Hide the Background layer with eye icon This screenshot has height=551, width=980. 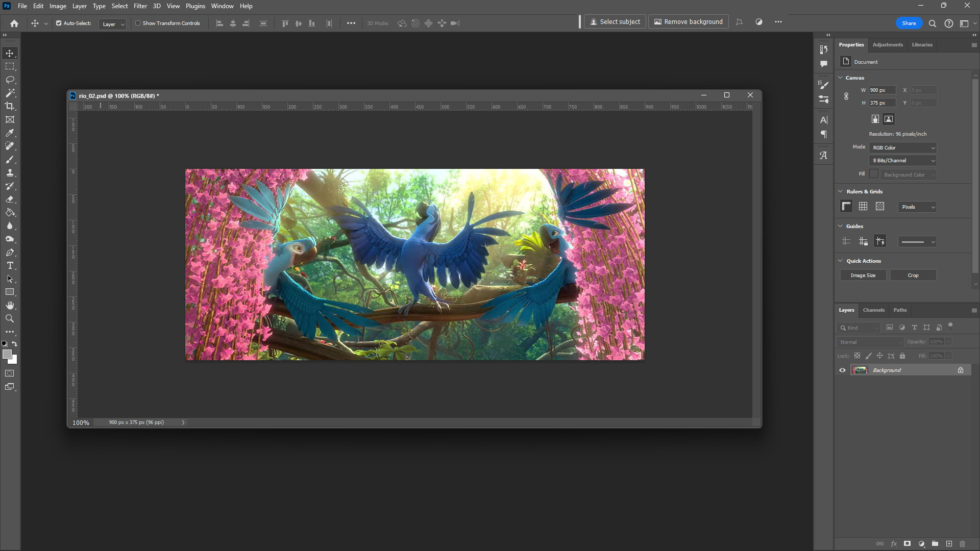(842, 370)
